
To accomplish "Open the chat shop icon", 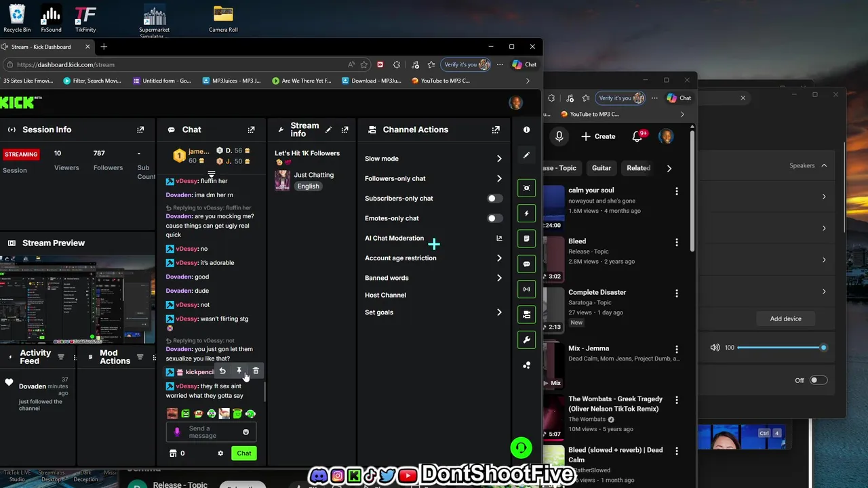I will 173,453.
